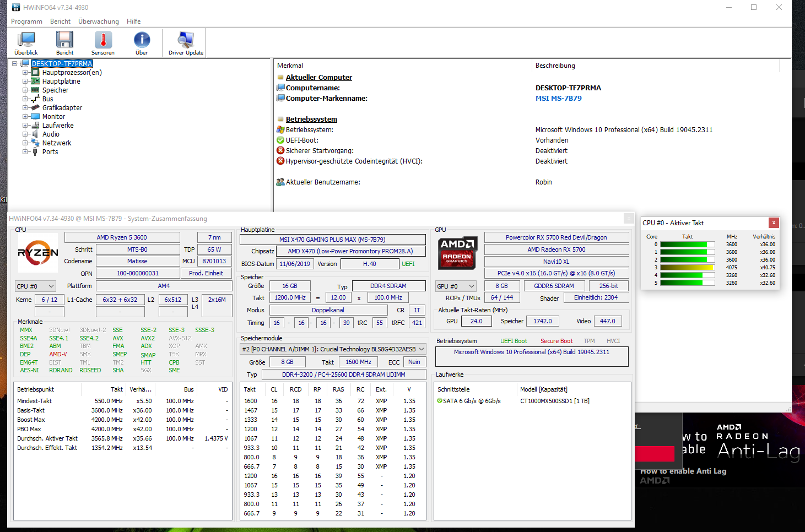Expand the Laufwerke node
The image size is (805, 532).
click(x=25, y=126)
